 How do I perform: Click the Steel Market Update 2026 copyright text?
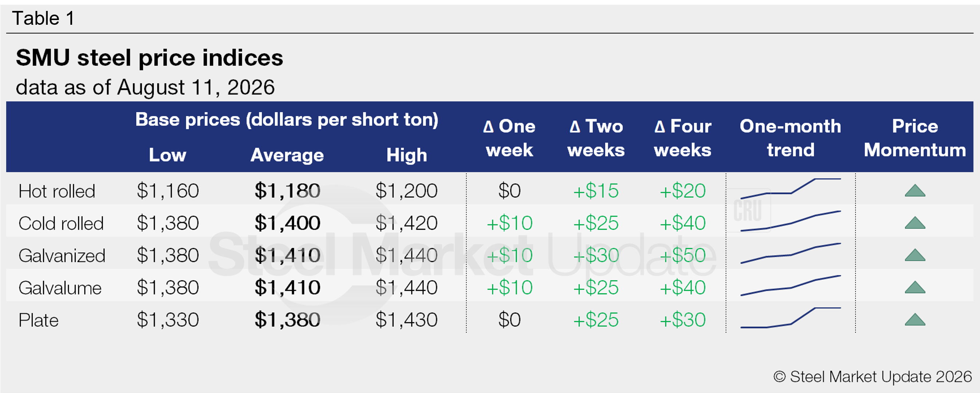point(872,377)
